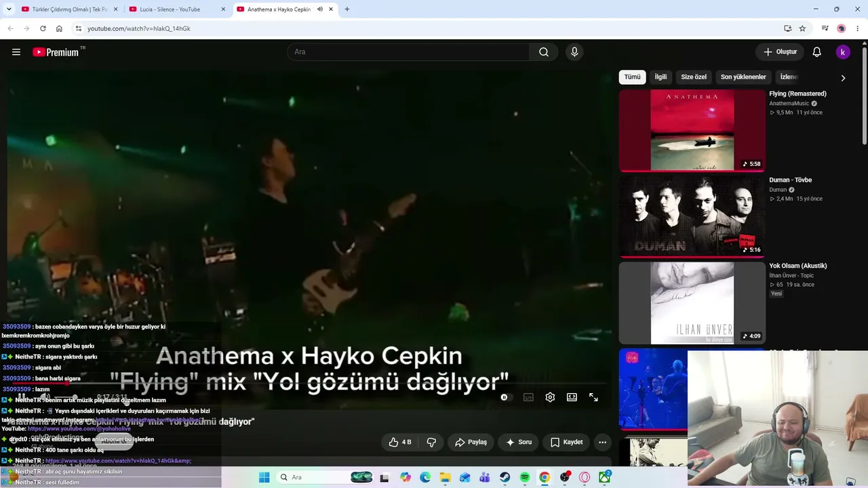Select the İlgili filter chip
Screen dimensions: 868x488
660,77
